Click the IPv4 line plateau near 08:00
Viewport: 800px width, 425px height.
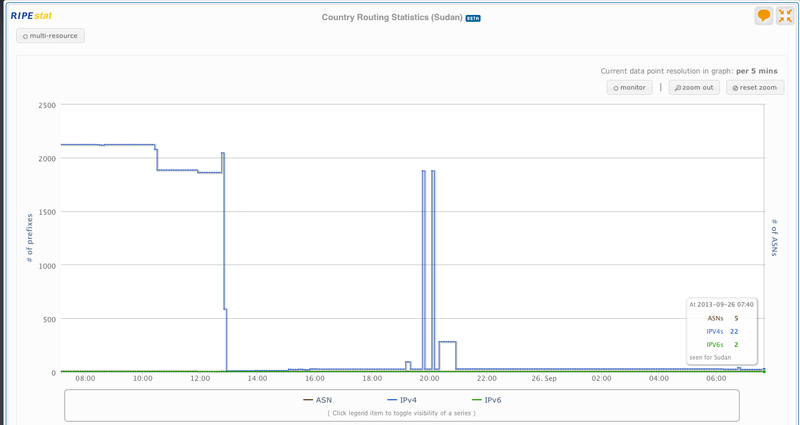tap(85, 145)
